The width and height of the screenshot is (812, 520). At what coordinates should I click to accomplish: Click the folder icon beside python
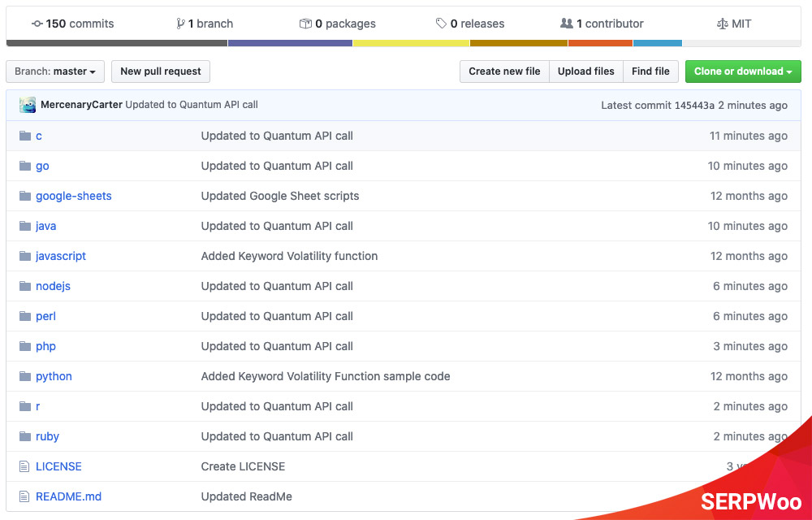pyautogui.click(x=25, y=375)
